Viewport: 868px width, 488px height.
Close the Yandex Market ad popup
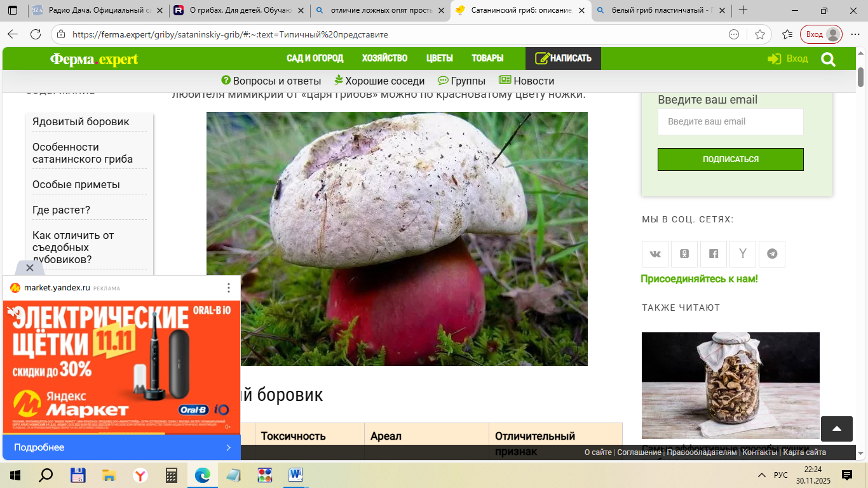tap(29, 268)
